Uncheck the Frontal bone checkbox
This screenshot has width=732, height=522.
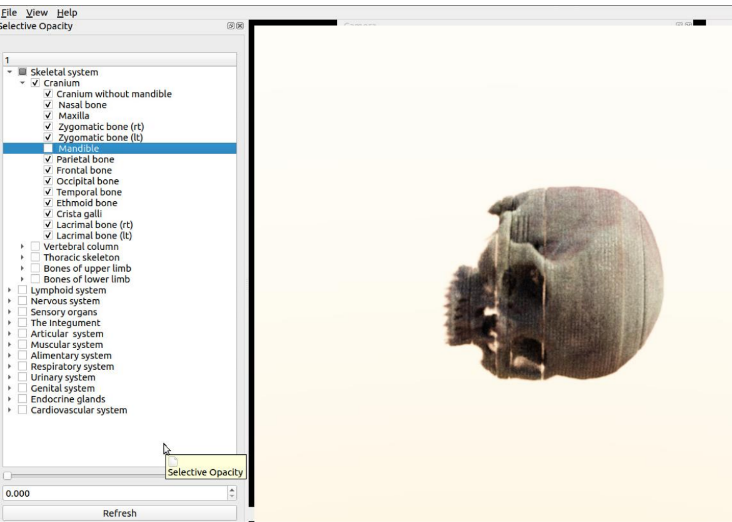(x=48, y=171)
